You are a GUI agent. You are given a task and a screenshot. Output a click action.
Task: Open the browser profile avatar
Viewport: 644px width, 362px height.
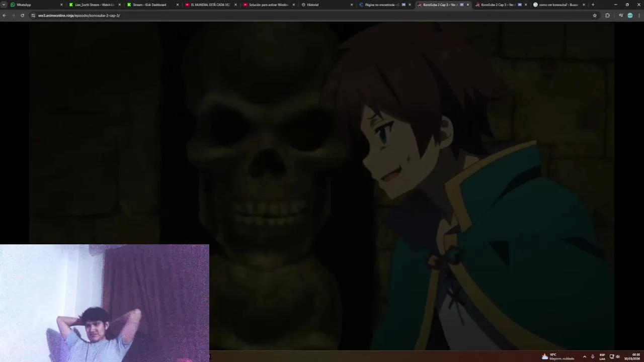point(630,16)
